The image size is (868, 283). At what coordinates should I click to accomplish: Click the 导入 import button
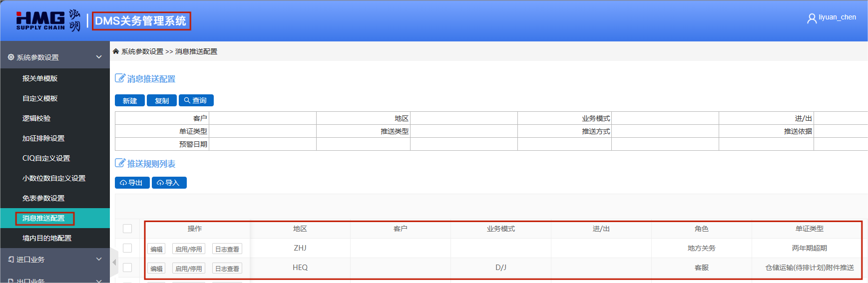tap(169, 183)
